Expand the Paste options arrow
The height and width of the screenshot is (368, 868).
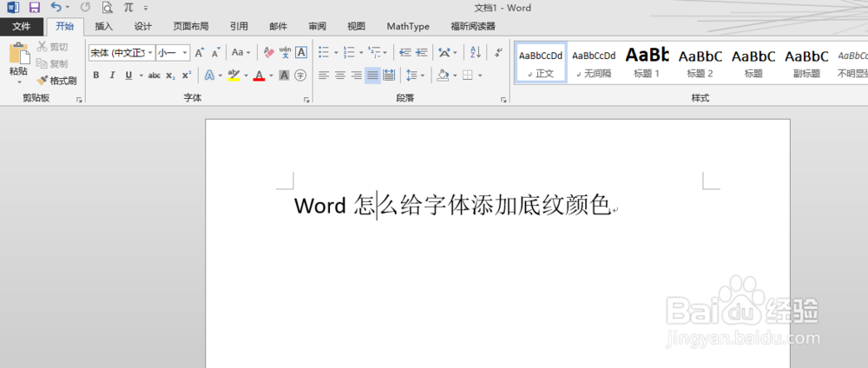(18, 82)
